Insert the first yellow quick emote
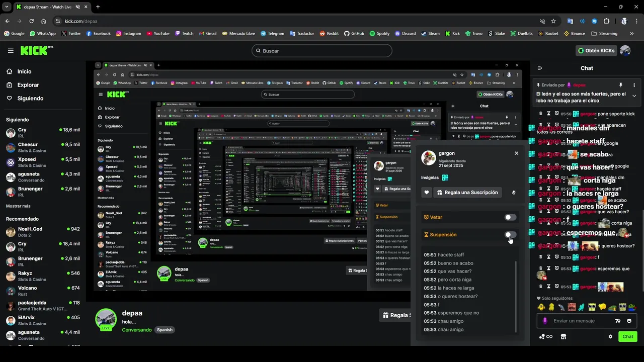Viewport: 644px width, 362px height. 541,307
